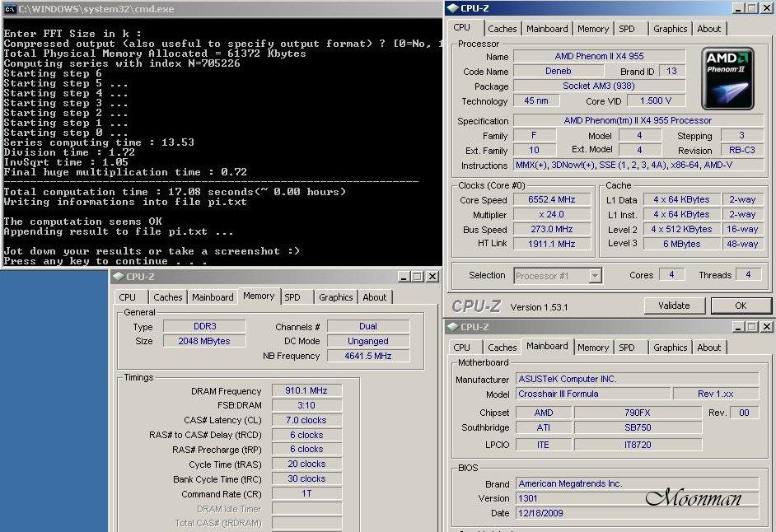776x532 pixels.
Task: Switch to CPU tab in the Mainboard CPU-Z window
Action: [x=462, y=348]
